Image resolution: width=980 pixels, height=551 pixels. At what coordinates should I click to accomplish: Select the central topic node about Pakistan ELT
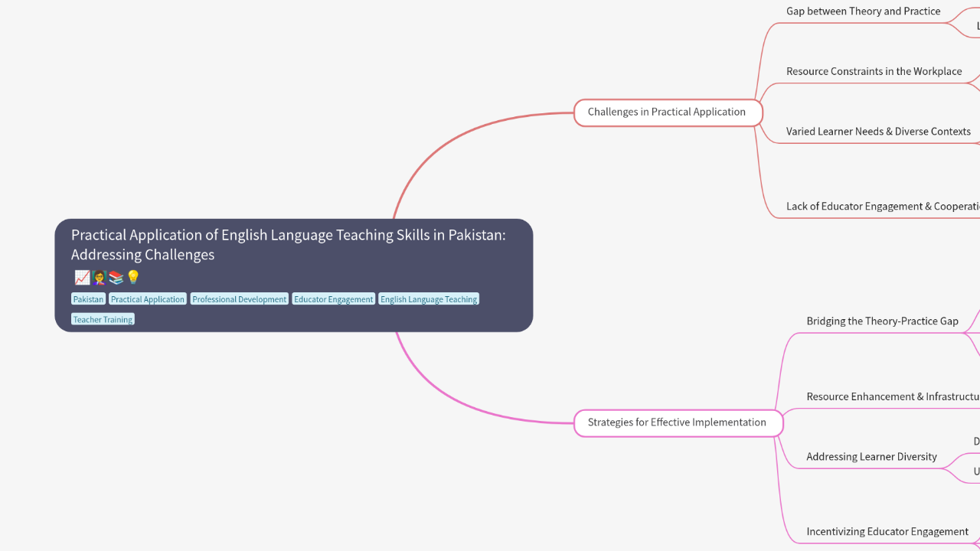coord(294,275)
